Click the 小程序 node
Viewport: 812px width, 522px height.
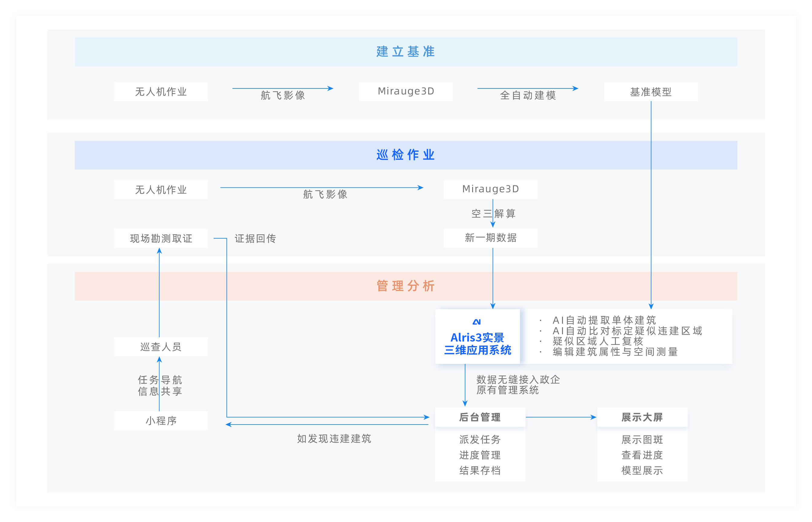tap(161, 421)
